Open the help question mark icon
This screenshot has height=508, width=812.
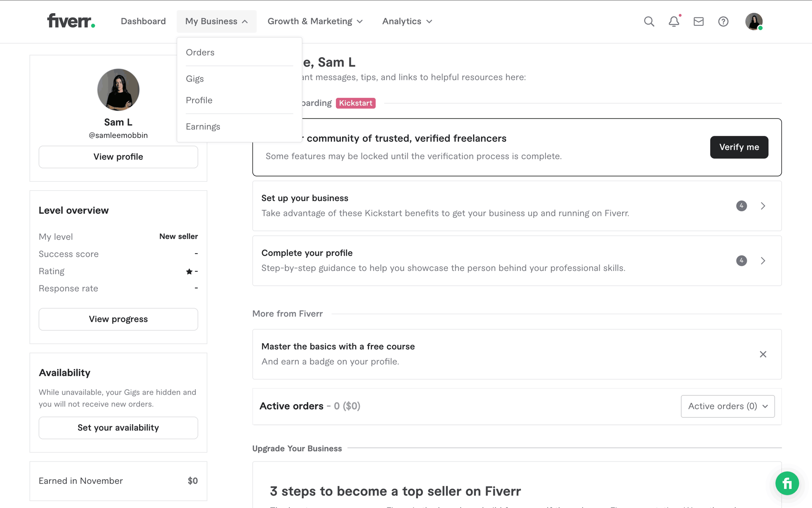coord(723,22)
